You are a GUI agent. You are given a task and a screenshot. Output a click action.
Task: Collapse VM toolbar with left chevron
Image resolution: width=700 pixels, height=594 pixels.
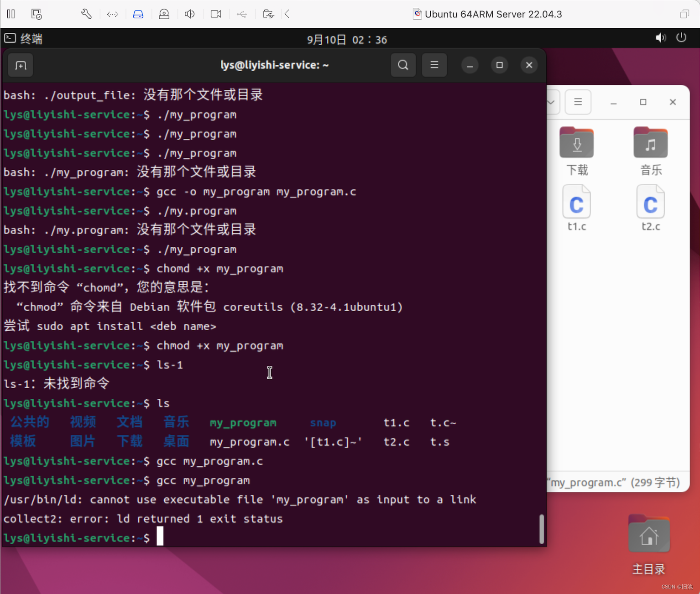pyautogui.click(x=287, y=14)
